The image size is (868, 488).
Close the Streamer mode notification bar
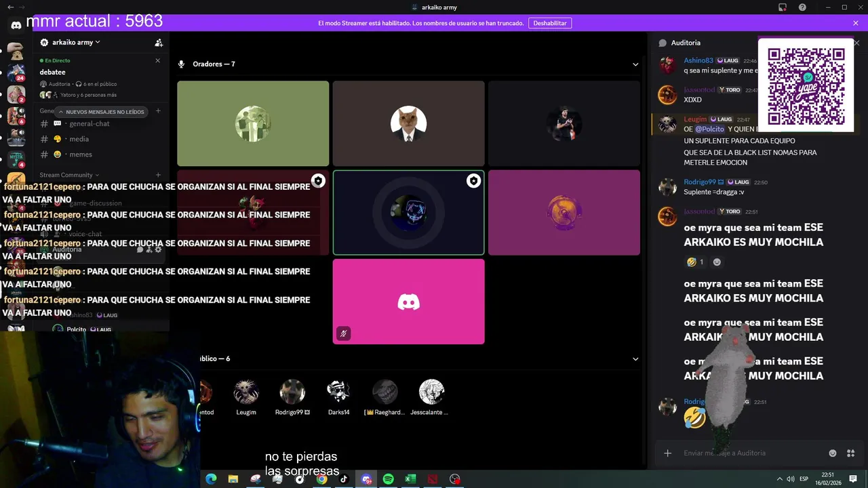[856, 23]
